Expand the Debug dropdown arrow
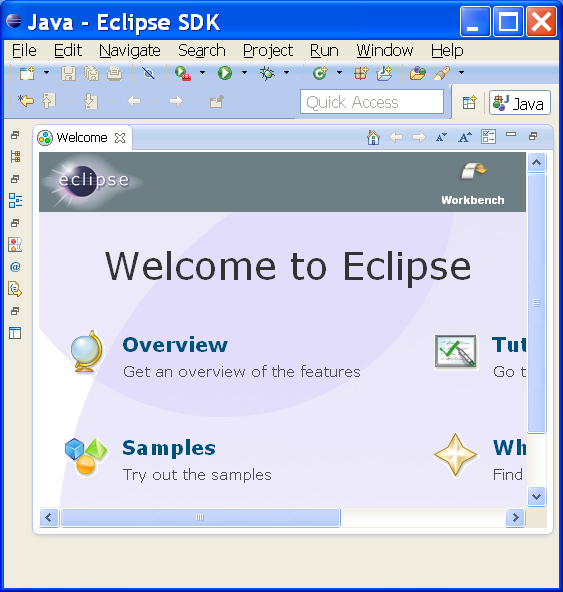 [x=287, y=72]
